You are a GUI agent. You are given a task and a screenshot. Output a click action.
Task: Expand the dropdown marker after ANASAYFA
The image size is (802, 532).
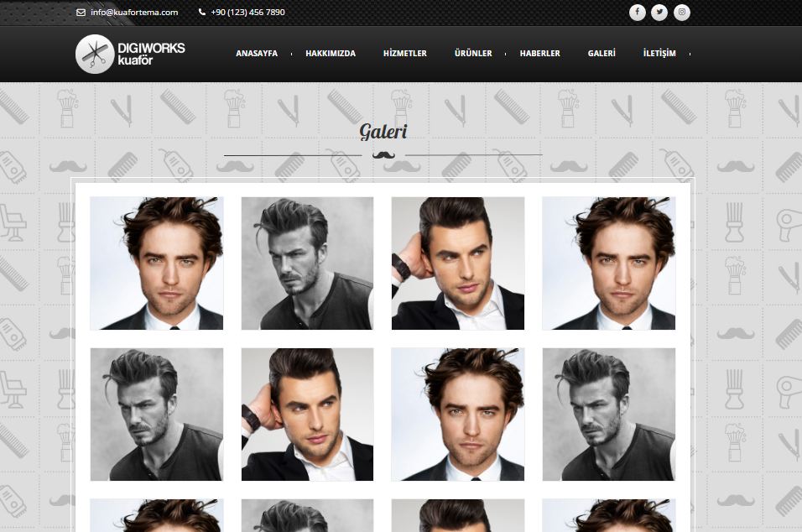click(x=292, y=54)
